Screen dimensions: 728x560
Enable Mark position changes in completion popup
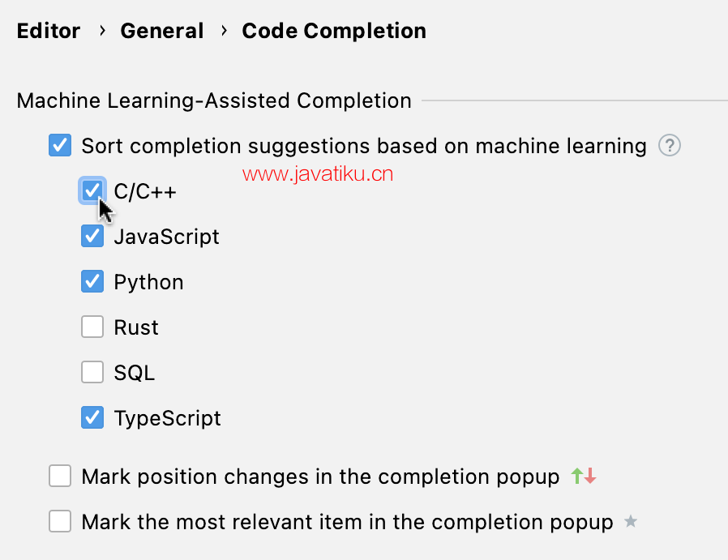click(x=60, y=477)
